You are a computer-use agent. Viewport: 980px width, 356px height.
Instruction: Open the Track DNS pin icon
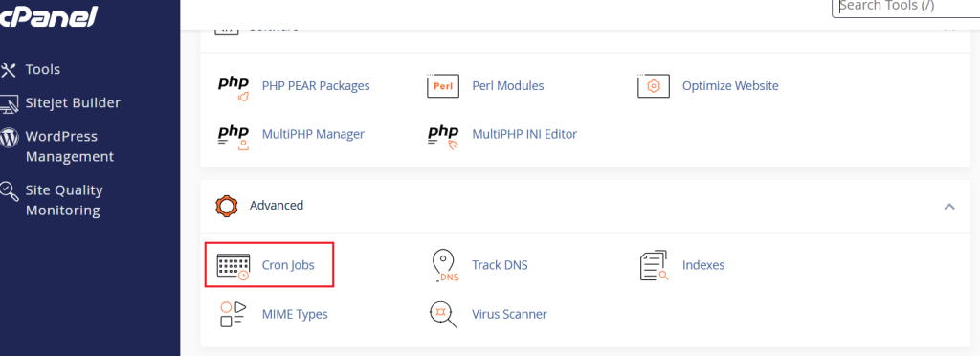coord(445,266)
